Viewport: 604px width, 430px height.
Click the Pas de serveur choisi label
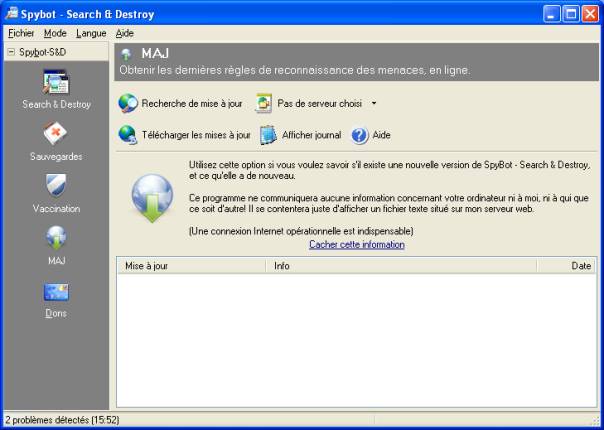tap(320, 104)
